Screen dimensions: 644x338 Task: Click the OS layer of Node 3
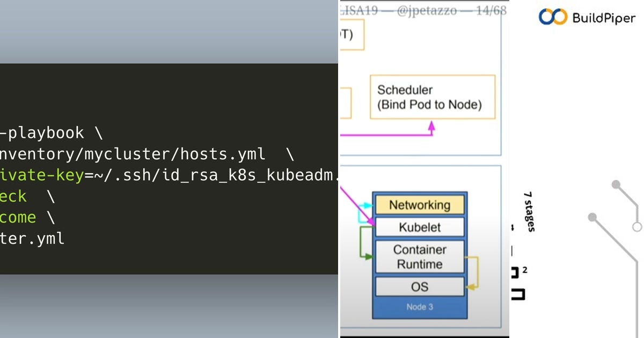coord(420,286)
